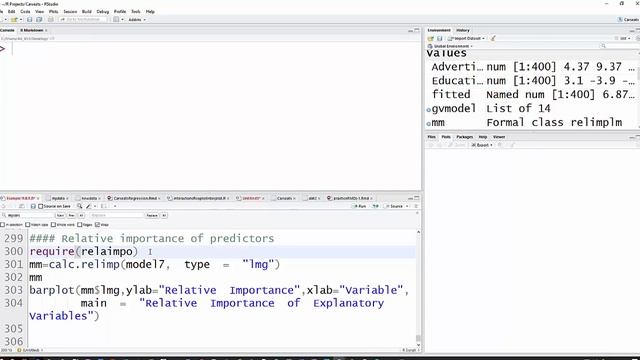This screenshot has height=360, width=640.
Task: Switch to the Files tab
Action: coord(431,137)
